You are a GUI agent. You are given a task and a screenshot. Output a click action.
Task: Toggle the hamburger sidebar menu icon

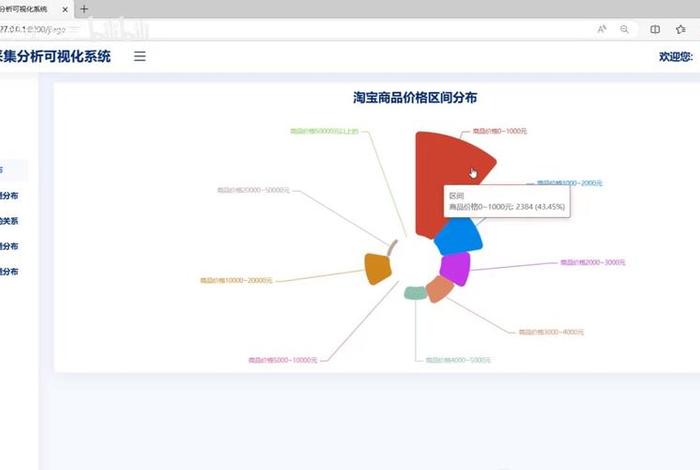tap(140, 56)
